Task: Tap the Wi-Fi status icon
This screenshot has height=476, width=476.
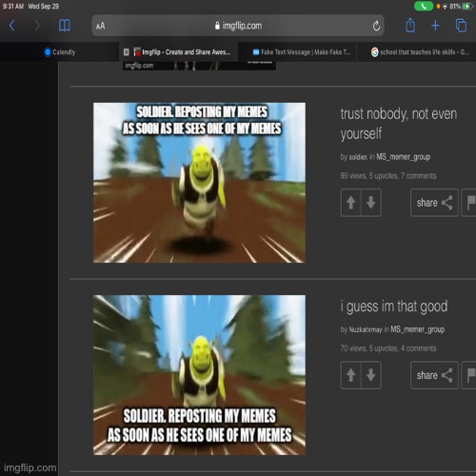Action: tap(445, 6)
